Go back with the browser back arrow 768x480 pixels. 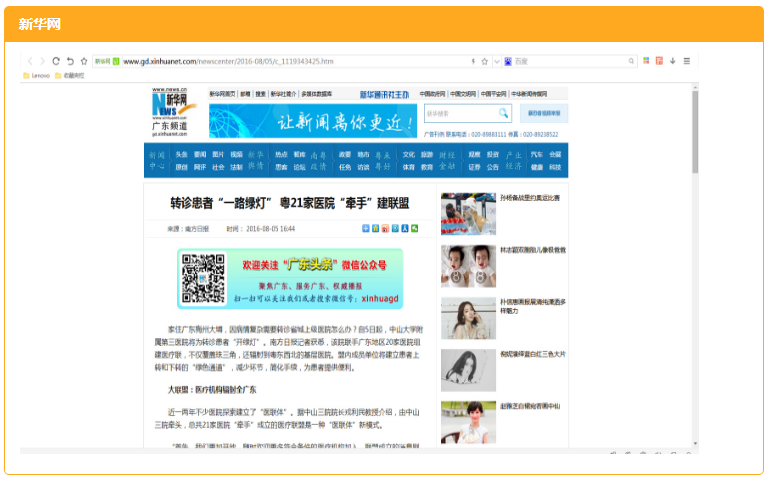point(30,61)
